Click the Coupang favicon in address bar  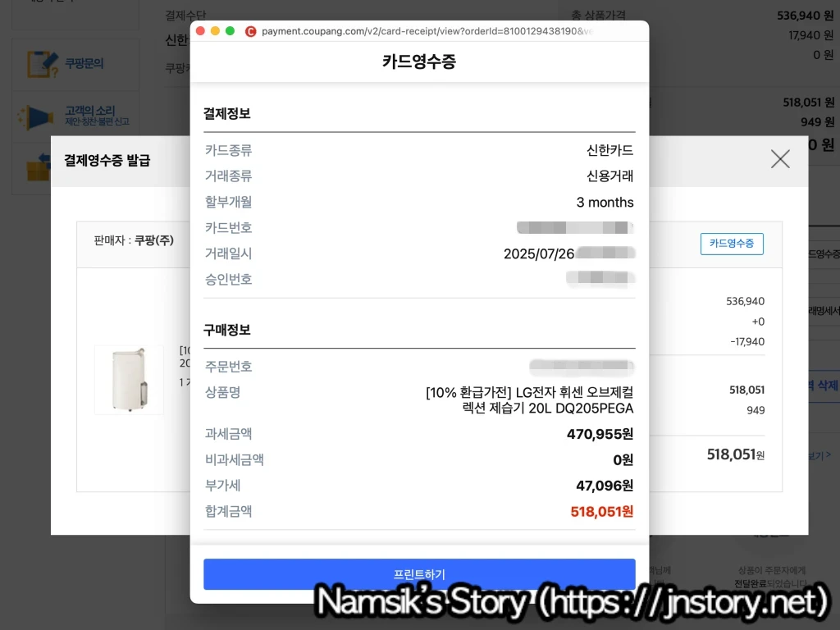(251, 31)
